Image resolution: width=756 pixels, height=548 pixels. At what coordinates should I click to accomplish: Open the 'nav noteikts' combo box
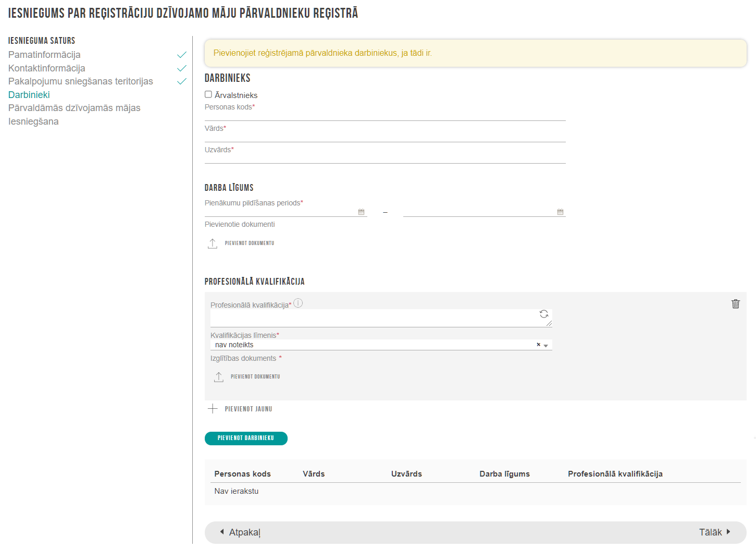[x=381, y=345]
